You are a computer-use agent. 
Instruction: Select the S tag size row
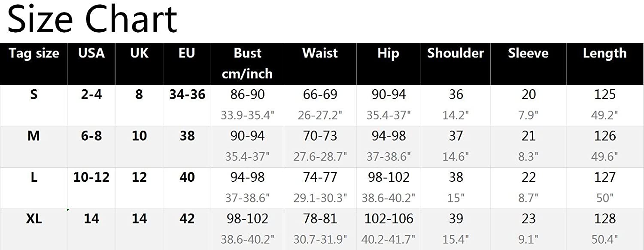pos(322,105)
